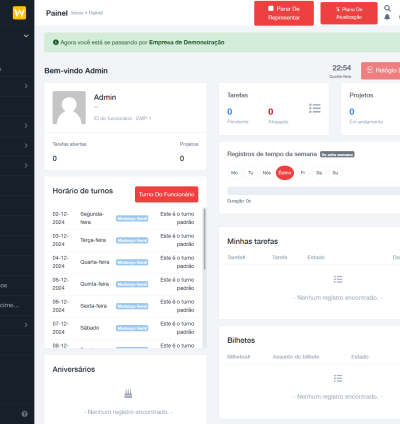Image resolution: width=400 pixels, height=424 pixels.
Task: Select the Su day circle
Action: pos(335,173)
